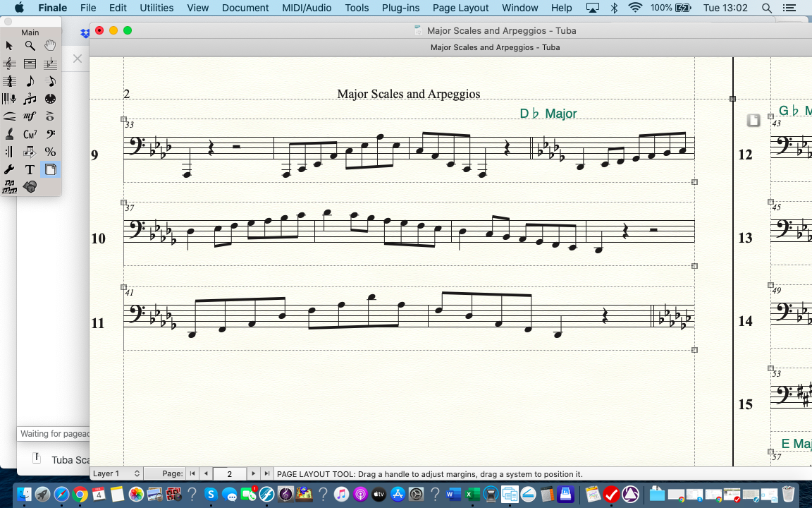Select the Zoom tool in Main palette
Image resolution: width=812 pixels, height=508 pixels.
[x=30, y=46]
